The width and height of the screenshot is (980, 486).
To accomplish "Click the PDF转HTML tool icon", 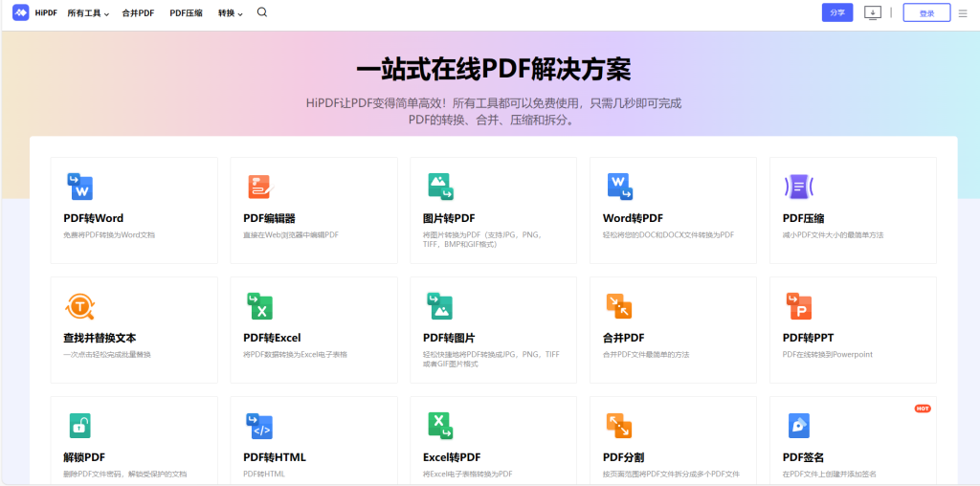I will [x=259, y=426].
